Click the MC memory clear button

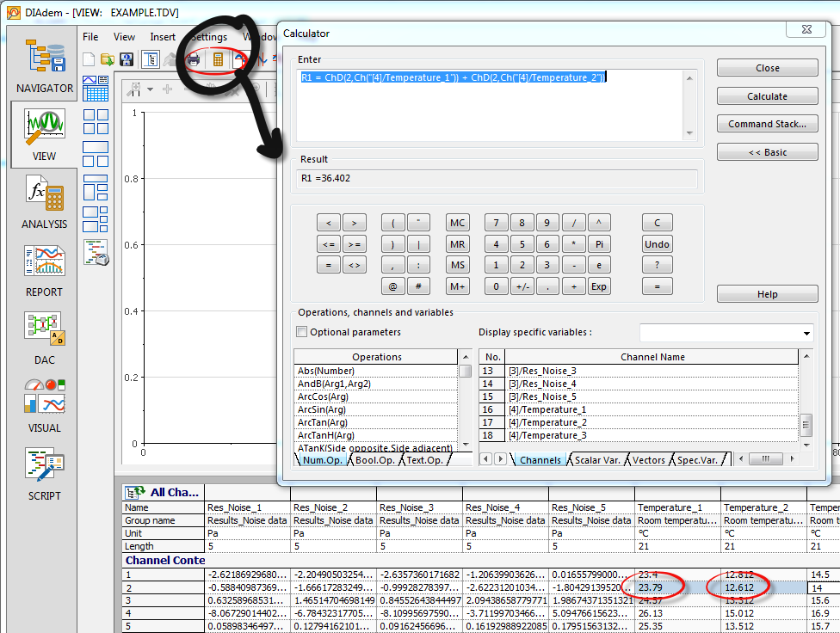(x=458, y=223)
